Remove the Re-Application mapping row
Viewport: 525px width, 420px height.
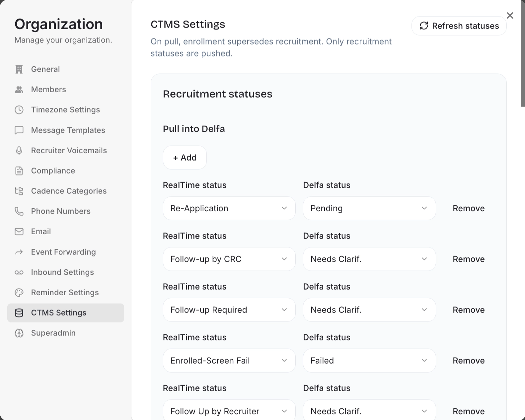point(469,208)
